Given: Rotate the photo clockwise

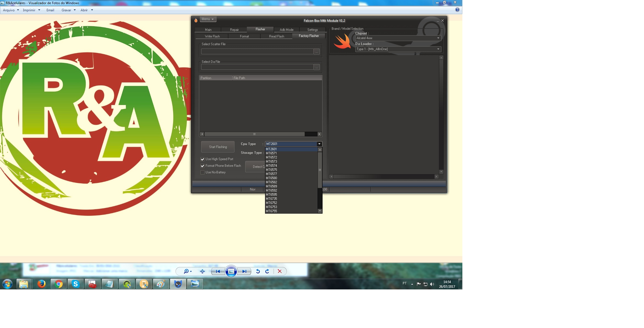Looking at the screenshot, I should tap(267, 271).
